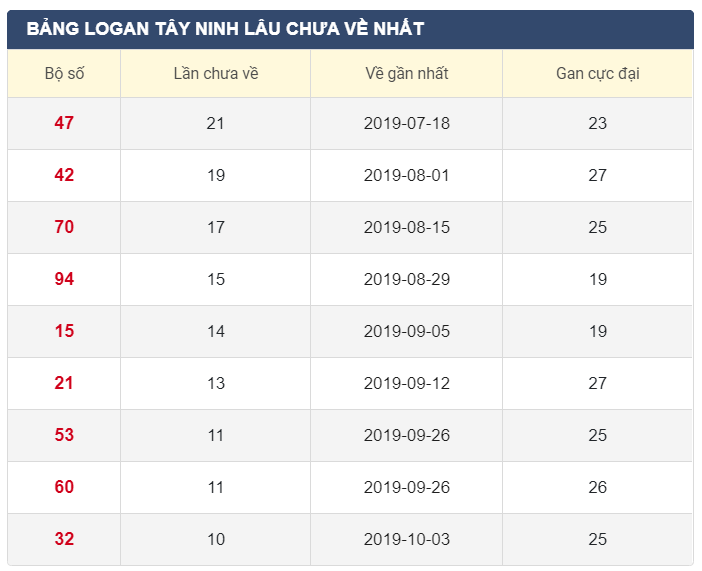
Task: Select the 'Về gần nhất' column header
Action: tap(406, 74)
